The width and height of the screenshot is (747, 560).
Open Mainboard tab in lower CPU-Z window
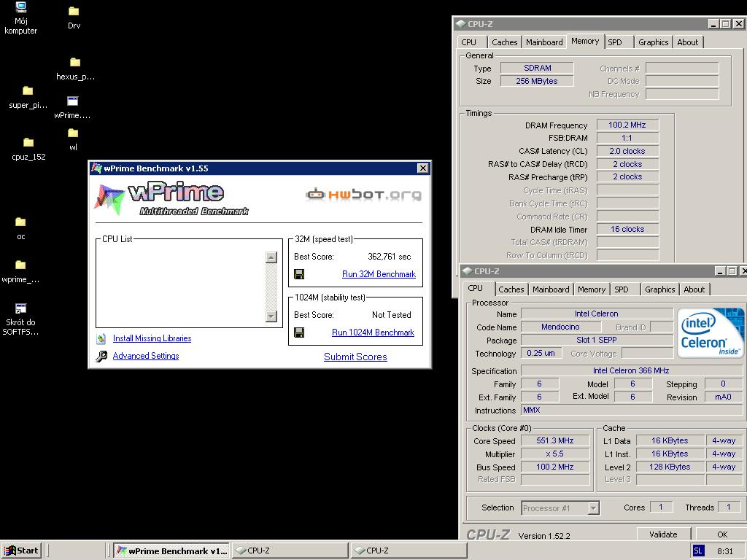[x=551, y=289]
